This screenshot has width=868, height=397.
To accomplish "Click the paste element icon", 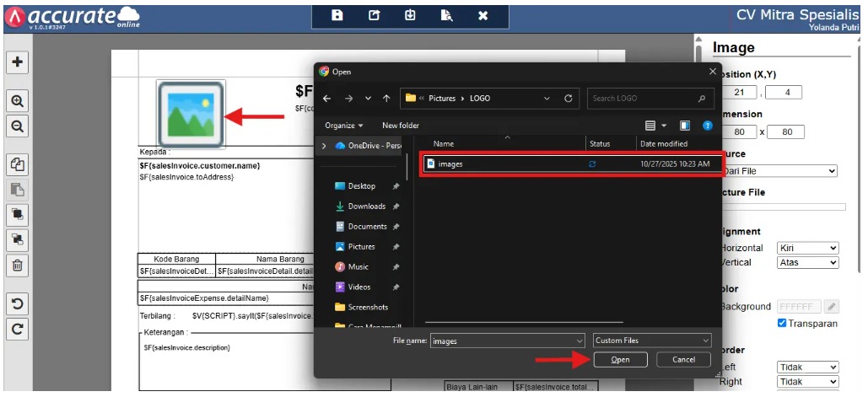I will 17,190.
